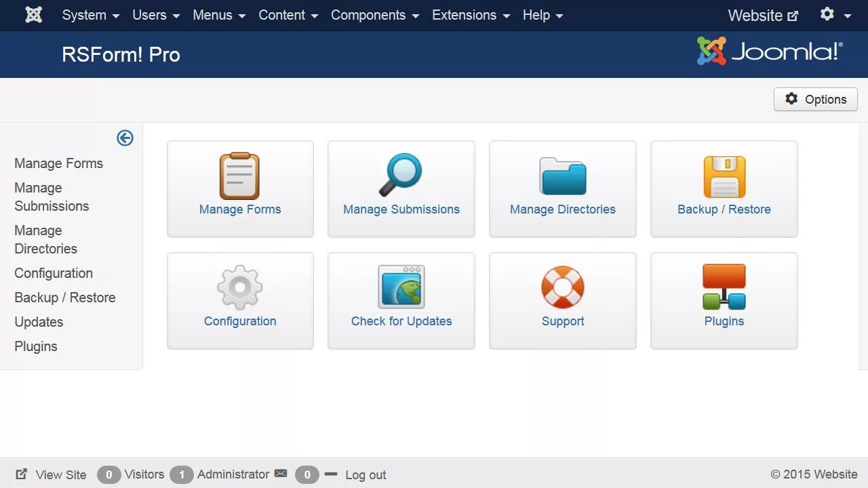Viewport: 868px width, 488px height.
Task: Click the Administrator count badge
Action: pyautogui.click(x=182, y=474)
